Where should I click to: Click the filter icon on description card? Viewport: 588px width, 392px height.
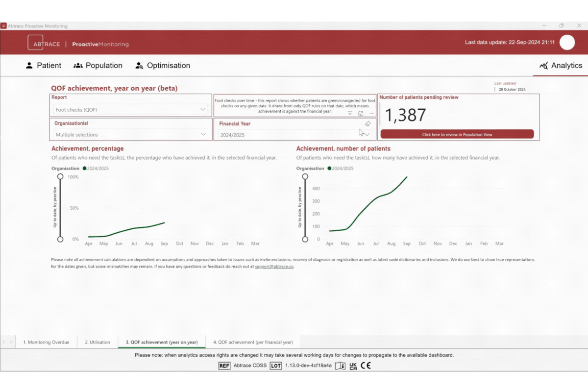click(x=350, y=113)
